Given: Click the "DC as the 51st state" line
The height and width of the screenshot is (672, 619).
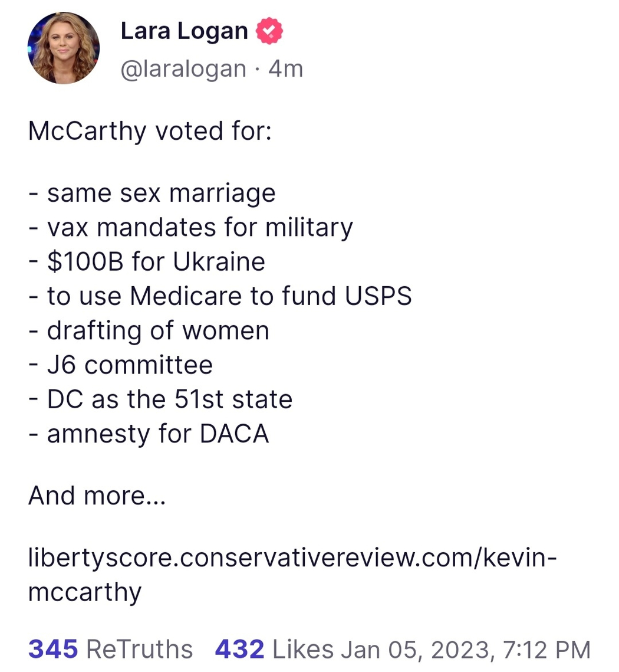Looking at the screenshot, I should pyautogui.click(x=169, y=399).
